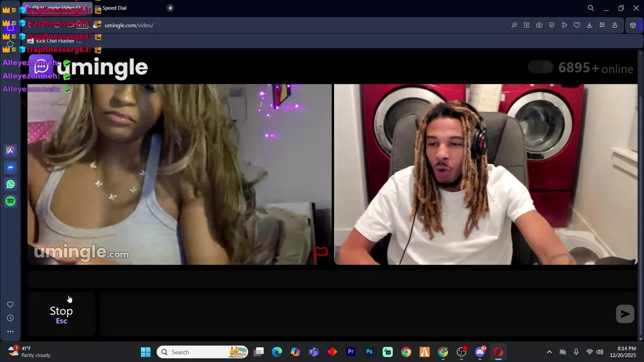Open Adobe Premiere Pro from taskbar
644x362 pixels.
(351, 352)
